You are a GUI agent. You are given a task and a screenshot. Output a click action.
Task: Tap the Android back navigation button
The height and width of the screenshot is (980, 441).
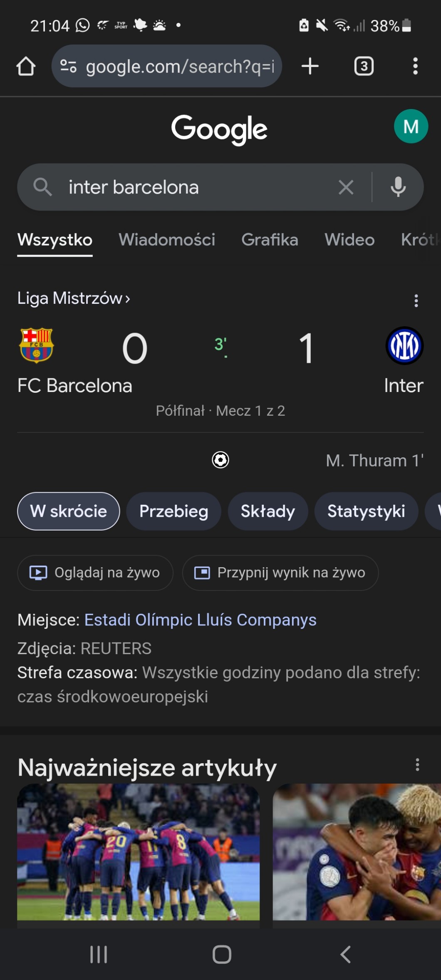[345, 954]
